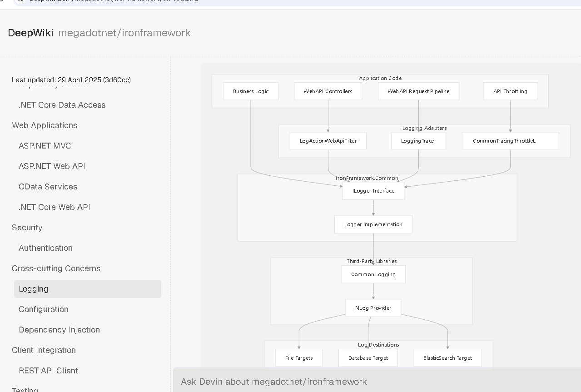
Task: Open .NET Core Web API entry
Action: (55, 207)
